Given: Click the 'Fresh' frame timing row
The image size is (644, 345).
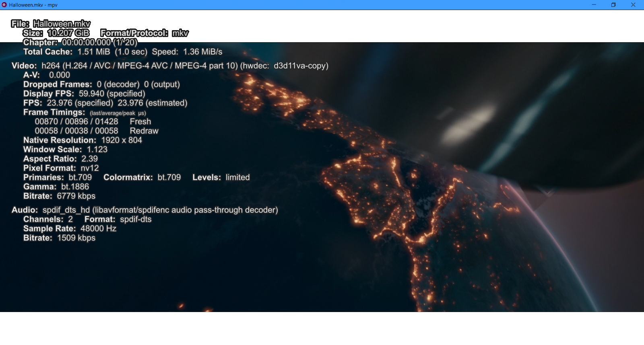Looking at the screenshot, I should click(93, 121).
